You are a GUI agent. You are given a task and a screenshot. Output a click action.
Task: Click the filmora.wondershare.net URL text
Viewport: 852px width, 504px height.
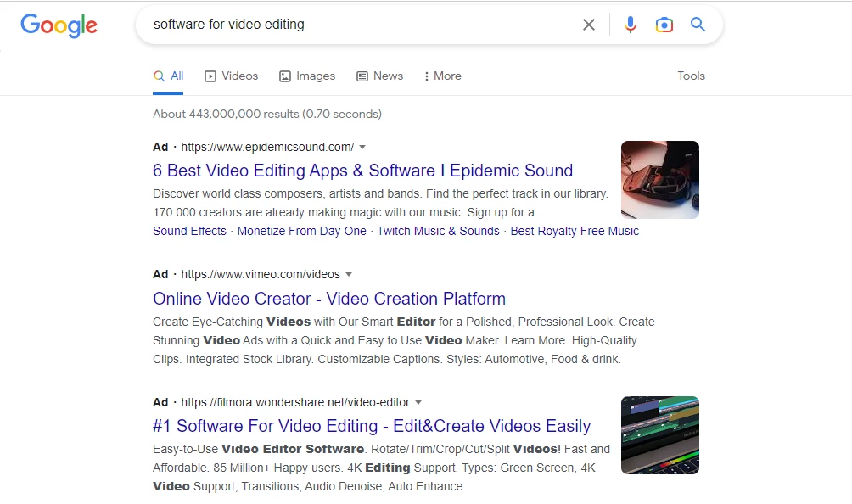click(295, 402)
